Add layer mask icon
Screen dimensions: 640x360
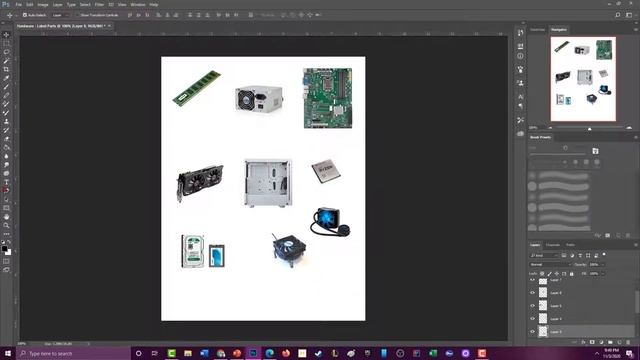point(592,342)
